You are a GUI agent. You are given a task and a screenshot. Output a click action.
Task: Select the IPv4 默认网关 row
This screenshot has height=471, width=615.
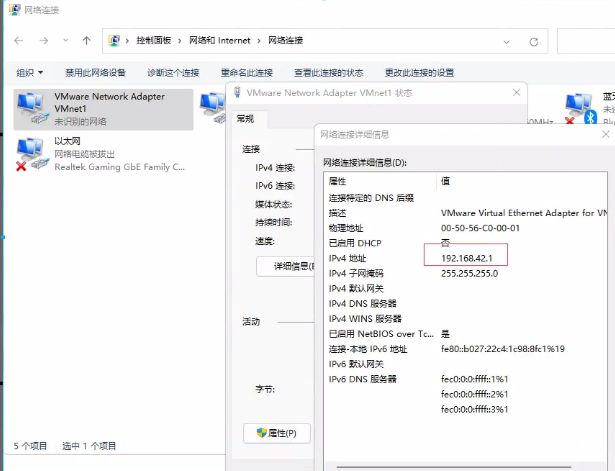pyautogui.click(x=466, y=289)
